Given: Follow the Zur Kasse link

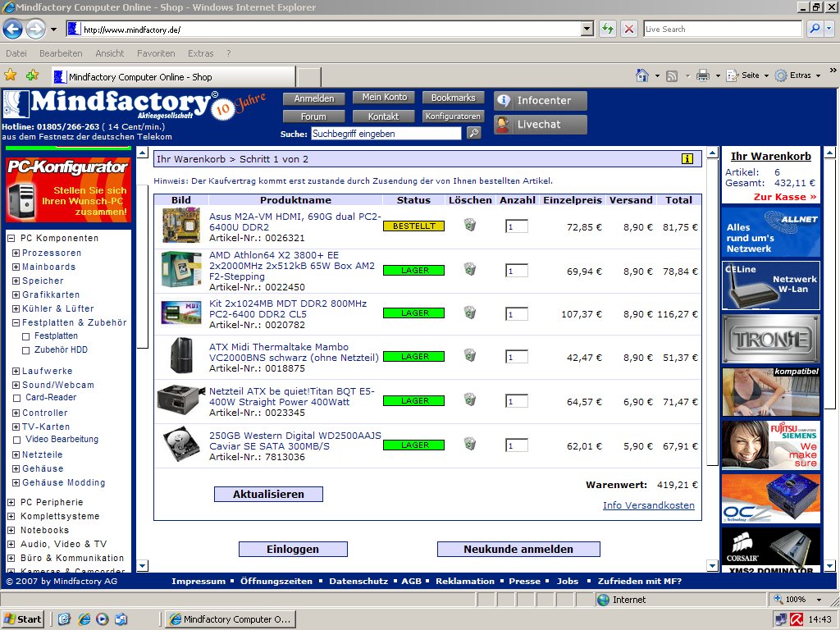Looking at the screenshot, I should (785, 197).
